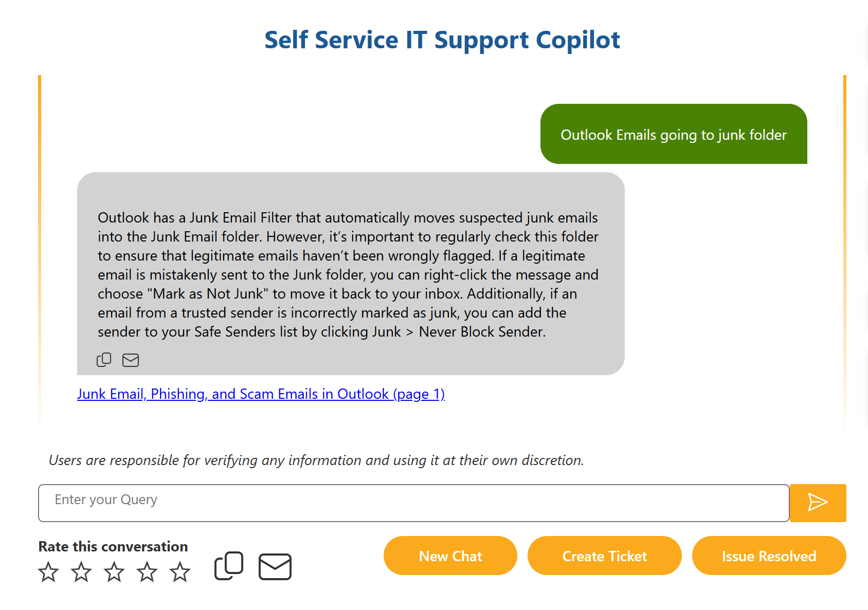Viewport: 868px width, 610px height.
Task: Start a New Chat
Action: [450, 556]
